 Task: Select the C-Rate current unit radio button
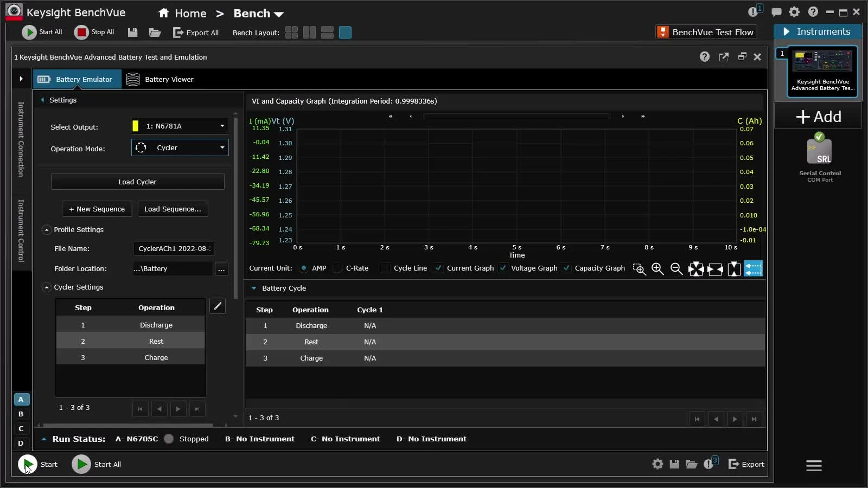click(x=338, y=268)
